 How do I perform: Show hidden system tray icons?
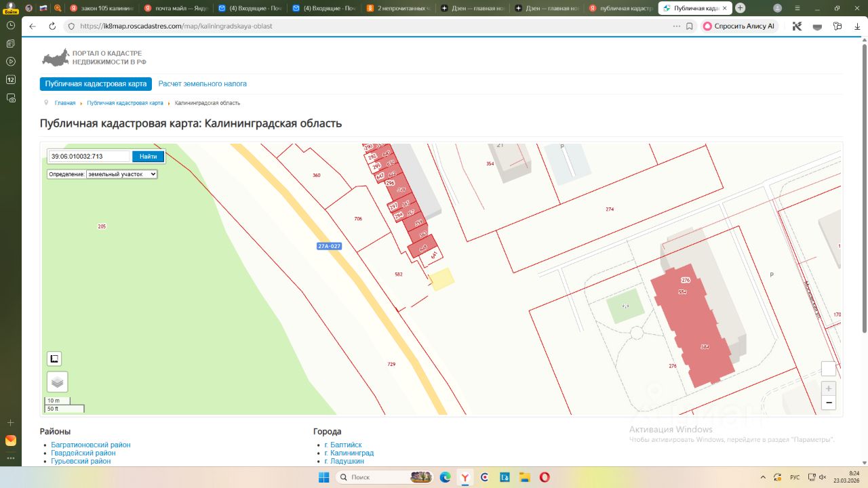pos(763,477)
